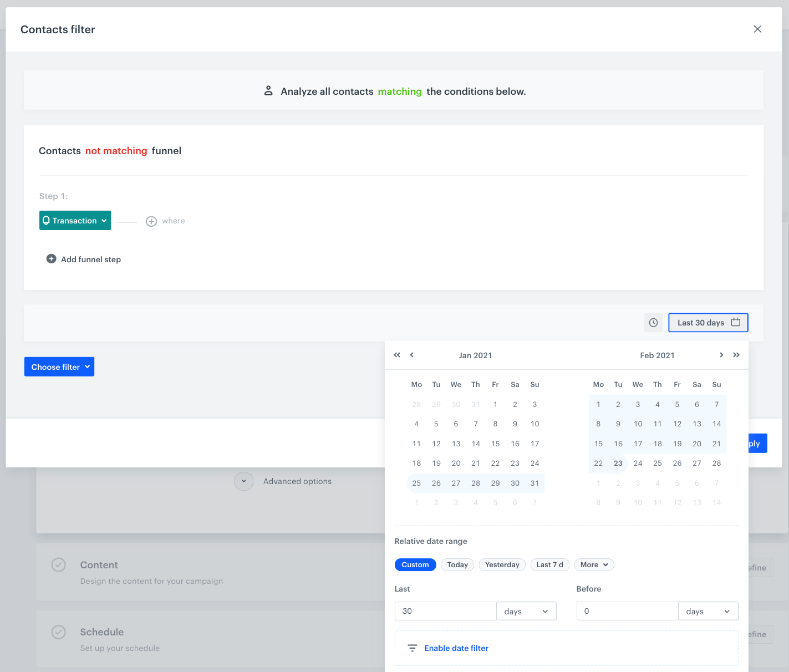Advance to next month with right arrow

721,355
